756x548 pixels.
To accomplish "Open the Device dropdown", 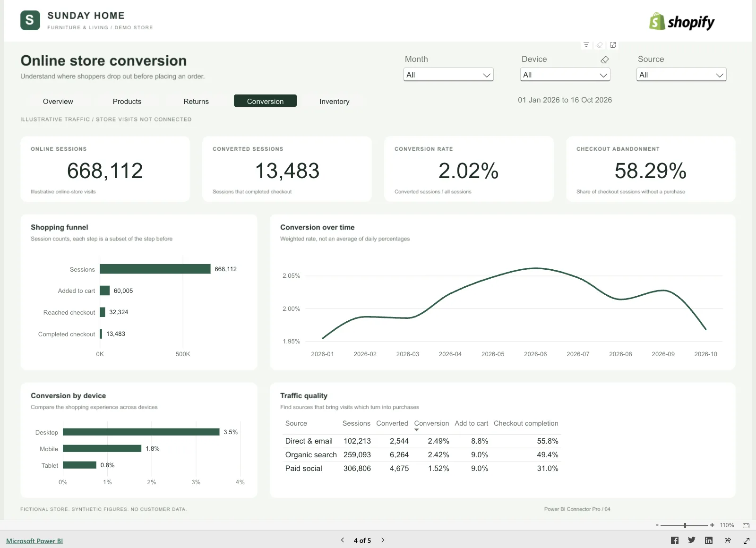I will 565,75.
